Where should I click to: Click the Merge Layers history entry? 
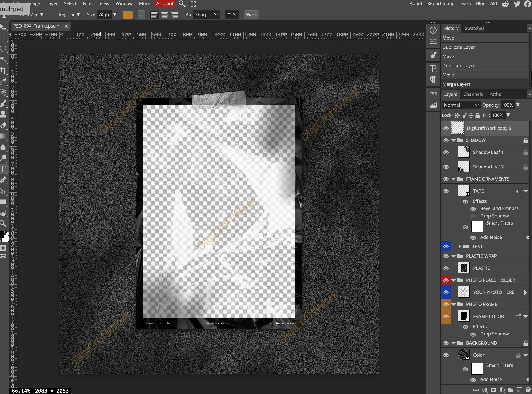pyautogui.click(x=485, y=84)
